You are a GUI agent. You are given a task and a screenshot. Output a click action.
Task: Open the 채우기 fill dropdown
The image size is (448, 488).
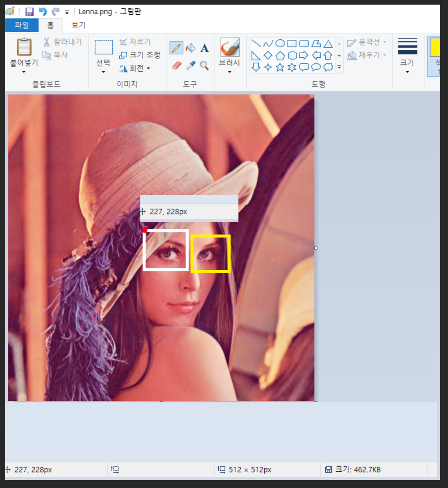tap(367, 55)
